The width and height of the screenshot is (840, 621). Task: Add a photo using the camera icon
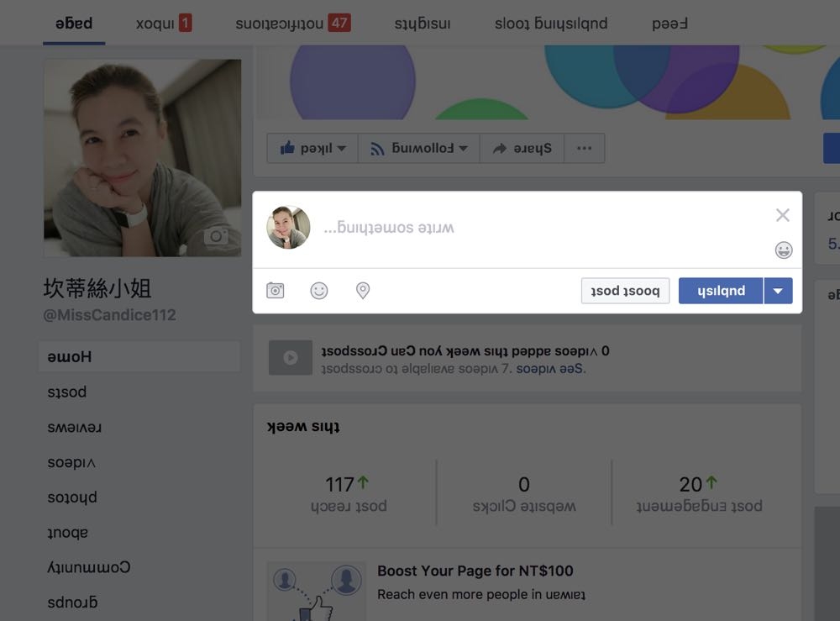coord(276,291)
